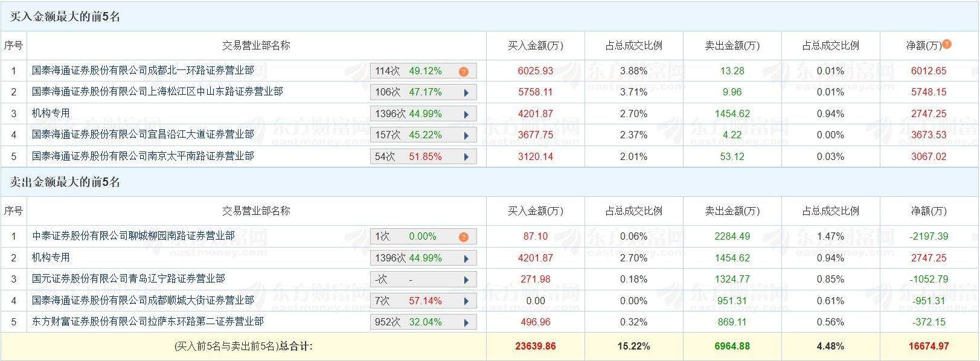Screen dimensions: 980x361
Task: Click orange help icon beside 净额(万) header
Action: point(947,44)
